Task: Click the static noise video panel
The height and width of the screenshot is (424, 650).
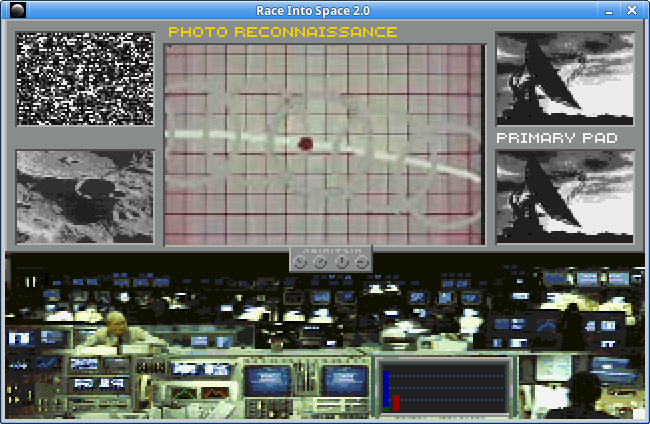Action: point(85,79)
